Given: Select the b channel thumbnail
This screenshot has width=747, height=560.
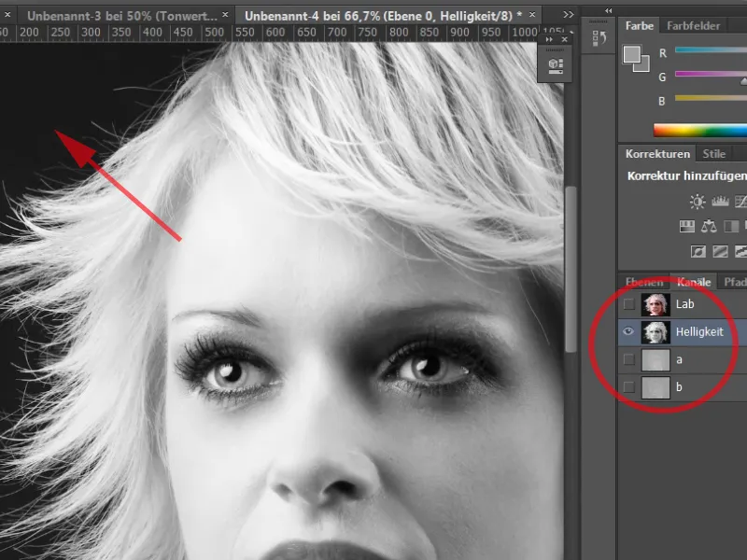Looking at the screenshot, I should point(655,387).
